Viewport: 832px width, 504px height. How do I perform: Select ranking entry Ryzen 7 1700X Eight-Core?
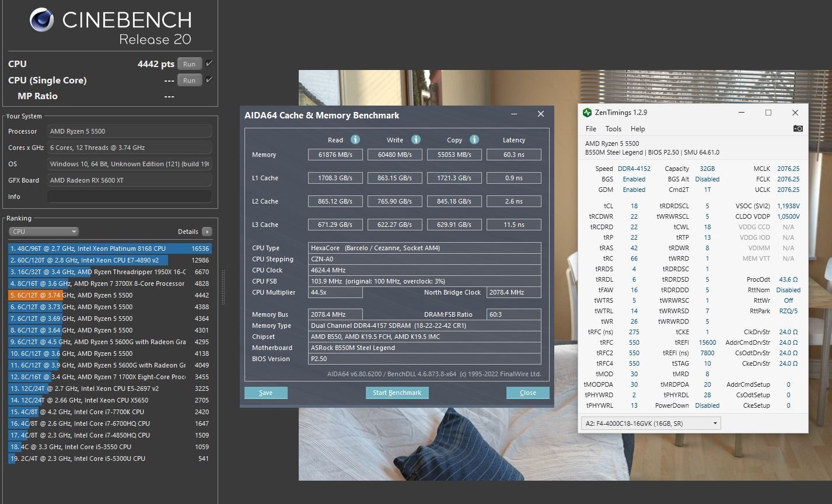click(110, 377)
